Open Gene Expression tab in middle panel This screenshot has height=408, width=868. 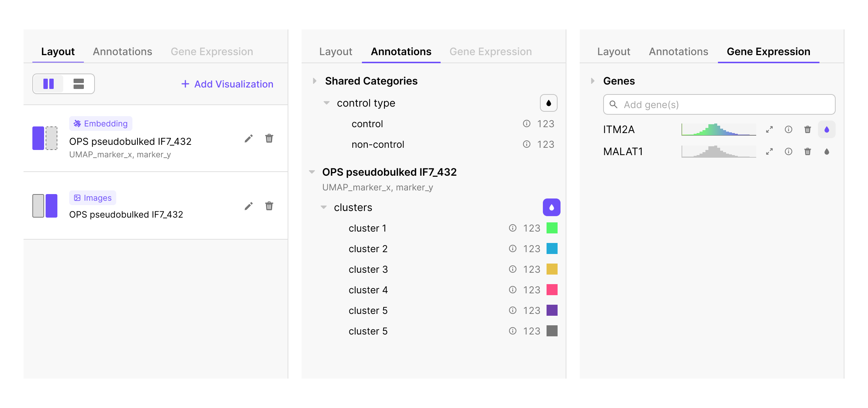(x=491, y=51)
